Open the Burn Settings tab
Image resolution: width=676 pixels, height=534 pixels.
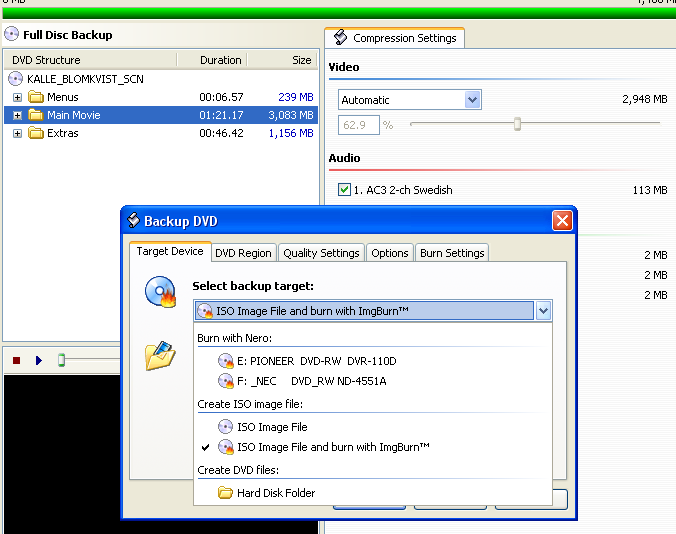pos(451,253)
